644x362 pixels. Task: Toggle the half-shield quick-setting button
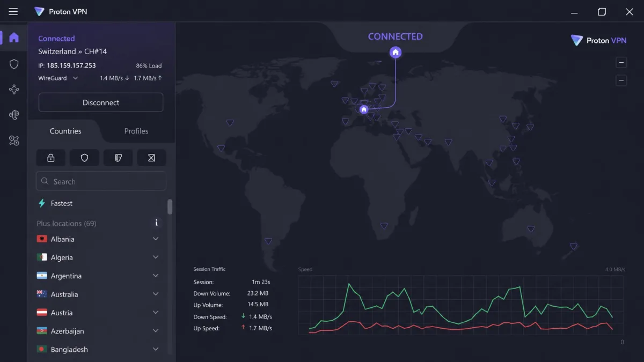118,158
